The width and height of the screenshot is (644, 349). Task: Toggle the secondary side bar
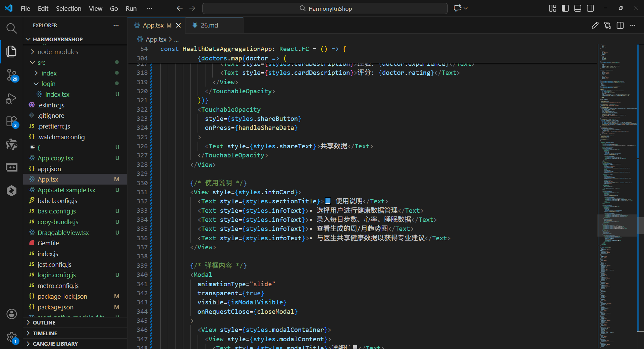[590, 8]
